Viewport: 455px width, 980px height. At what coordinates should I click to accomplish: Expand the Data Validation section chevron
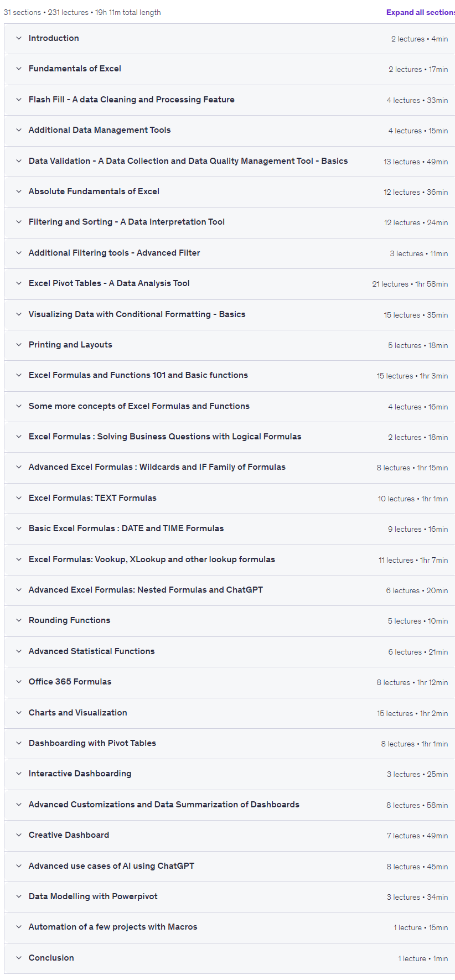click(x=19, y=161)
